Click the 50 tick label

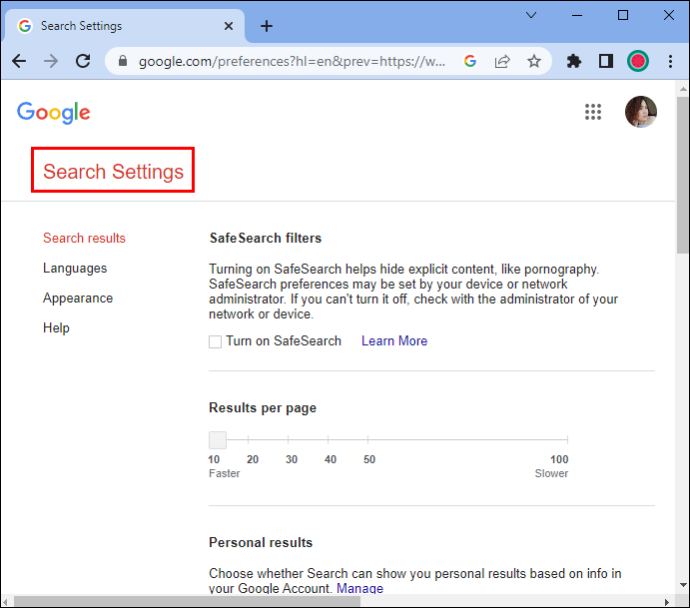(x=369, y=459)
